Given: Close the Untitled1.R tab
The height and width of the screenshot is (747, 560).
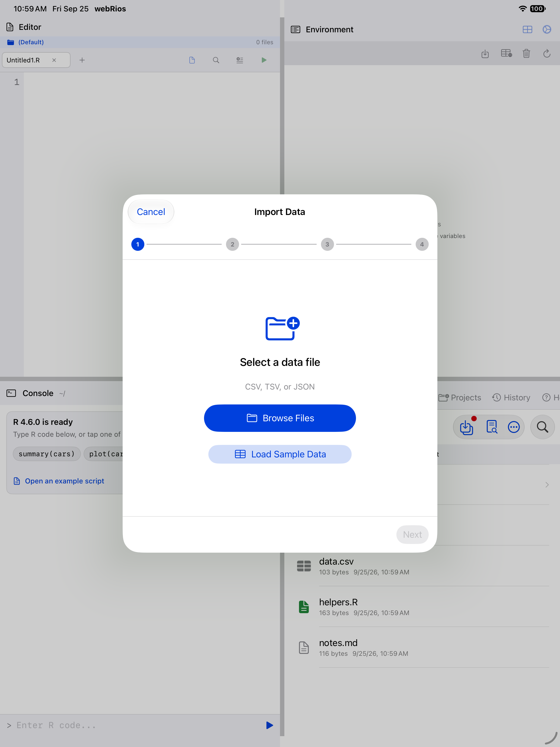Looking at the screenshot, I should (x=54, y=60).
